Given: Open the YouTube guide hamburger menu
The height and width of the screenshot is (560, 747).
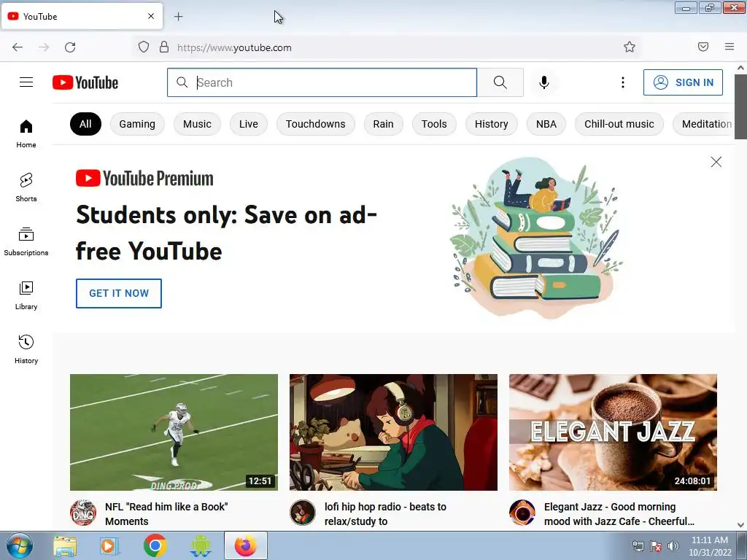Looking at the screenshot, I should click(x=26, y=82).
